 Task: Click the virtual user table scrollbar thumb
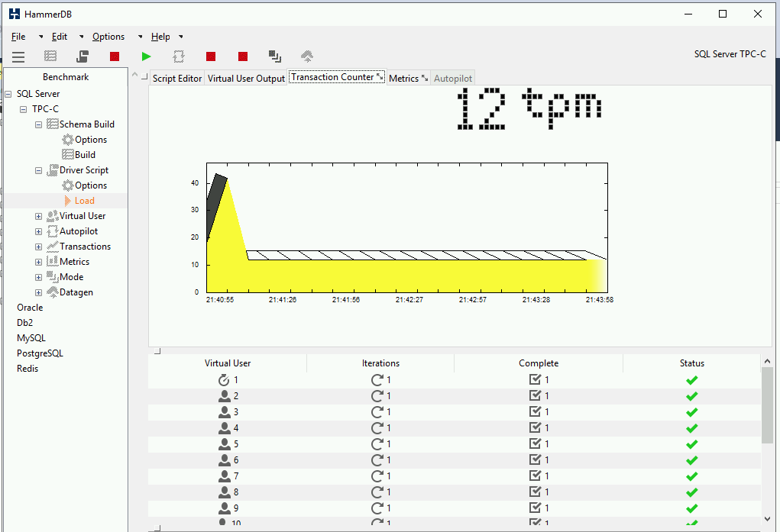click(767, 405)
